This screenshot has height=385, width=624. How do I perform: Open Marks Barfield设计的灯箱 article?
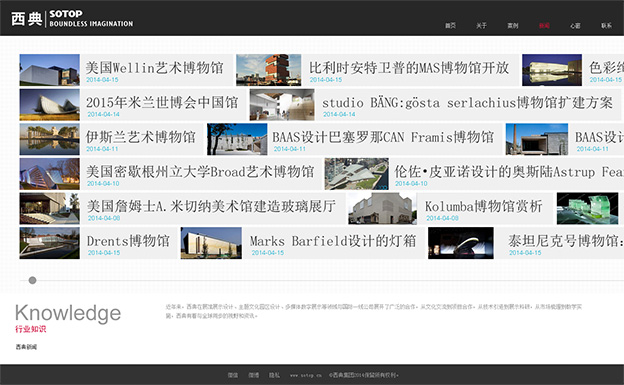click(333, 241)
